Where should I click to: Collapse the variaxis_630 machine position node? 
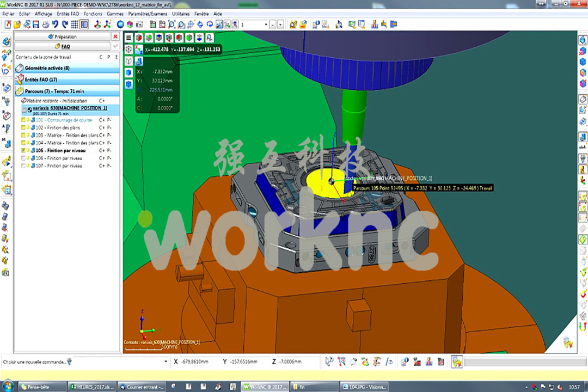coord(24,110)
